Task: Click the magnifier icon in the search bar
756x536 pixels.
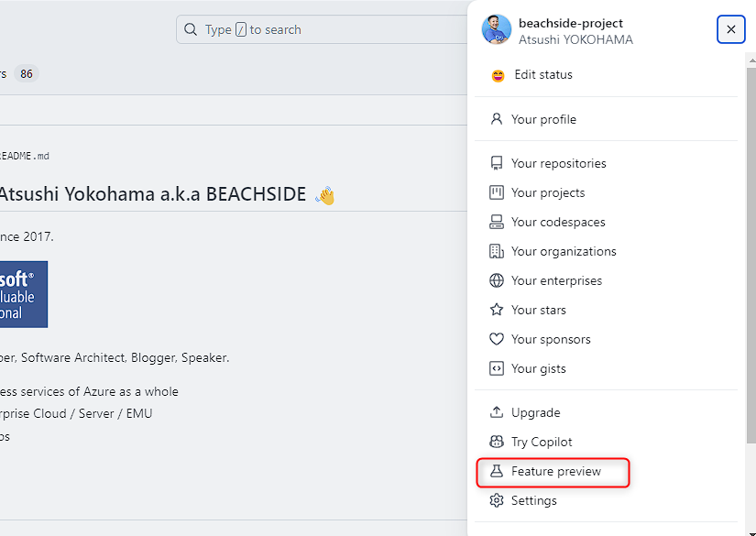Action: coord(191,29)
